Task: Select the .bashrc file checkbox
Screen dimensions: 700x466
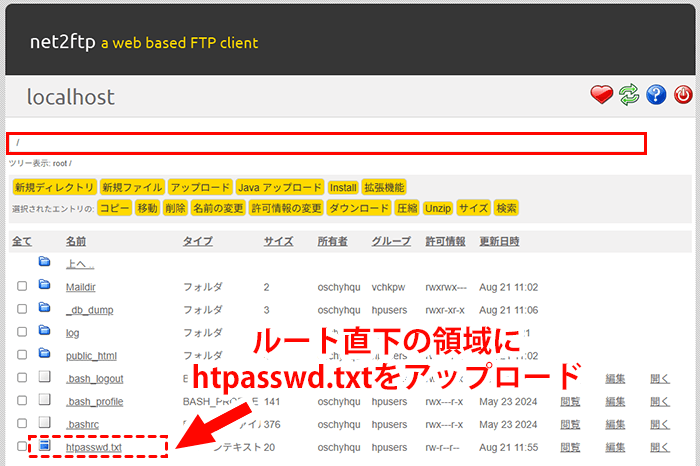Action: [x=22, y=424]
